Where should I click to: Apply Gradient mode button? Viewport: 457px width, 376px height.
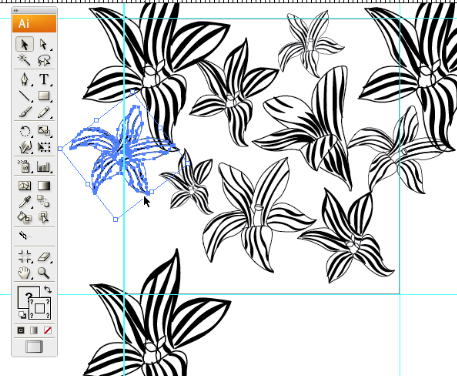point(34,330)
